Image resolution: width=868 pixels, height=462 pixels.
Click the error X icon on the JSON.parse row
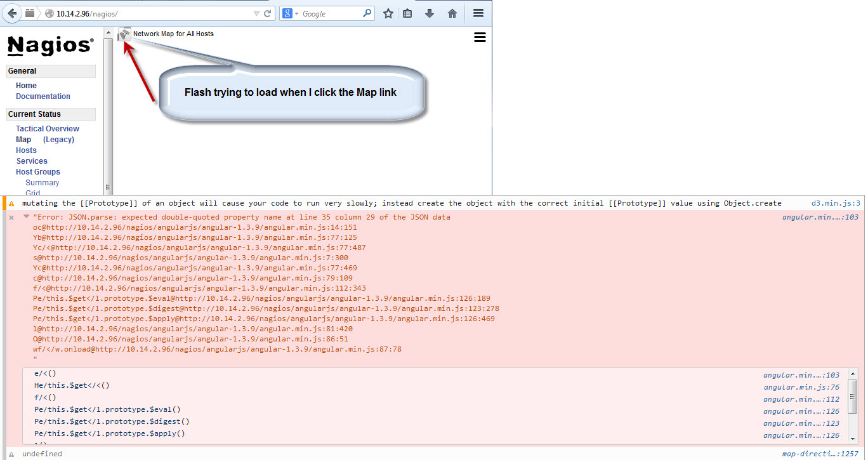11,217
